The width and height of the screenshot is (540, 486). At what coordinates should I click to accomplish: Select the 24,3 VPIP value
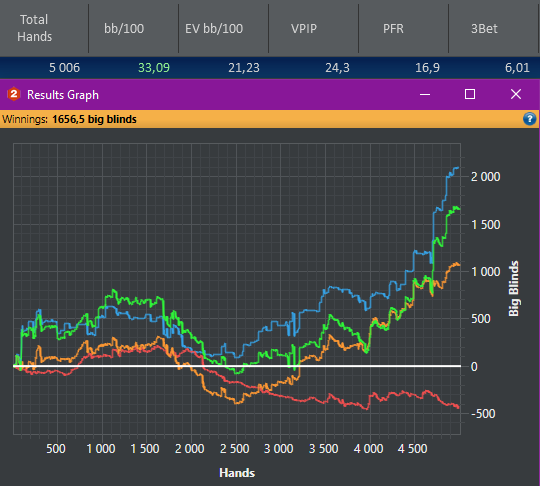[337, 68]
